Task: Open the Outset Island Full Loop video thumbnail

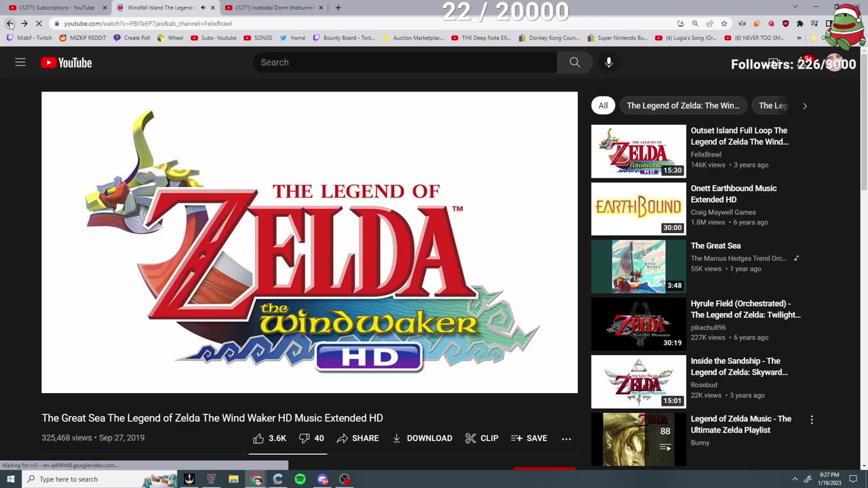Action: tap(639, 151)
